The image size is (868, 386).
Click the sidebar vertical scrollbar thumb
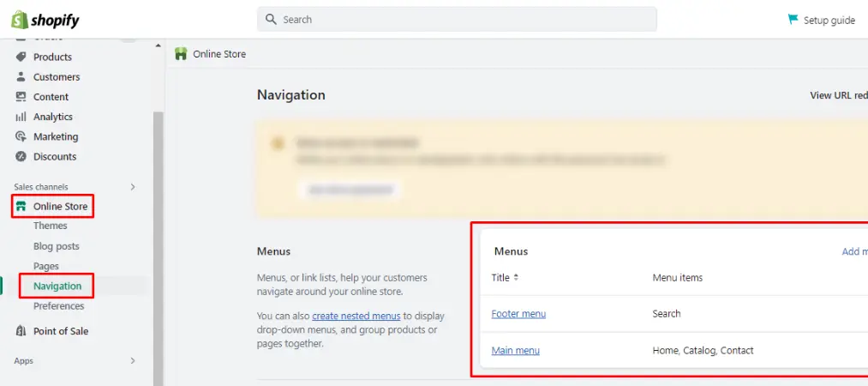pyautogui.click(x=159, y=249)
